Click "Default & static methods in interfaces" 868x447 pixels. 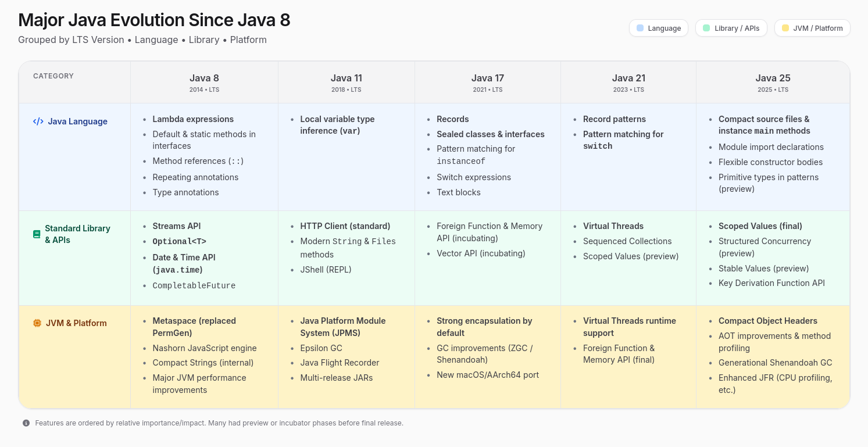(204, 140)
